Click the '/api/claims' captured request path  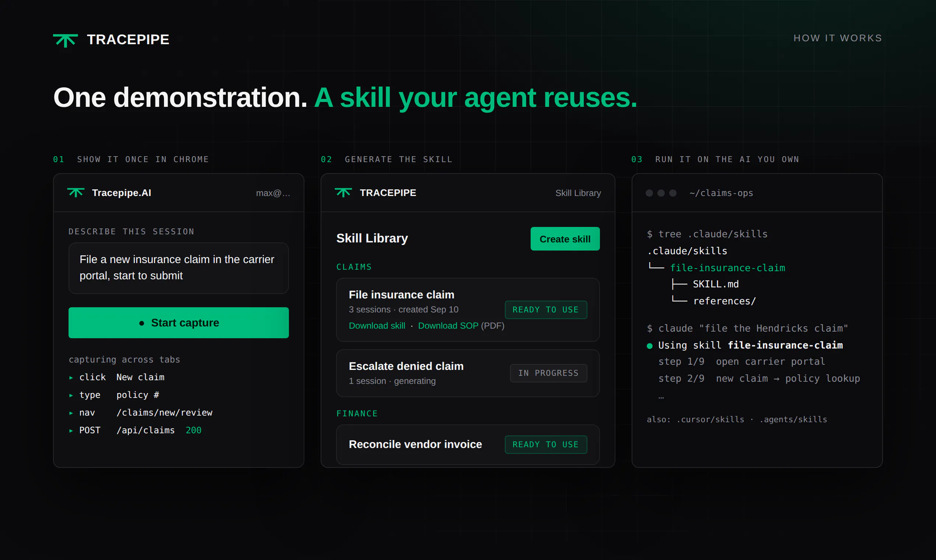pos(145,431)
